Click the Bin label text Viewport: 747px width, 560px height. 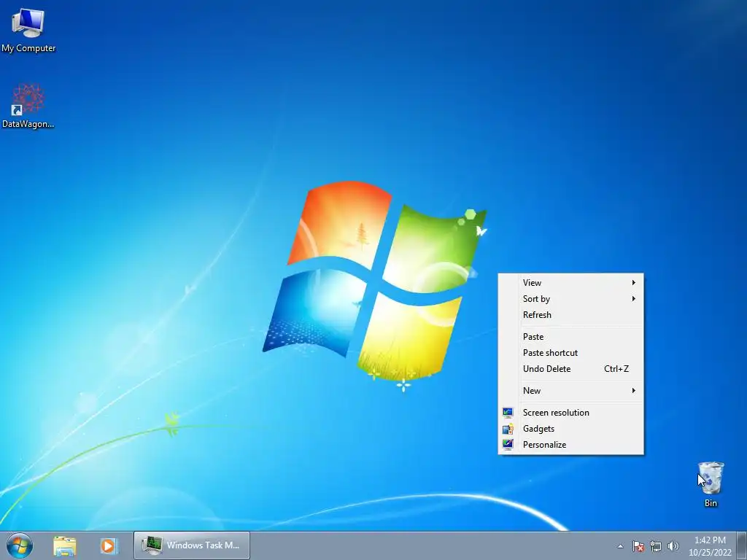coord(711,503)
